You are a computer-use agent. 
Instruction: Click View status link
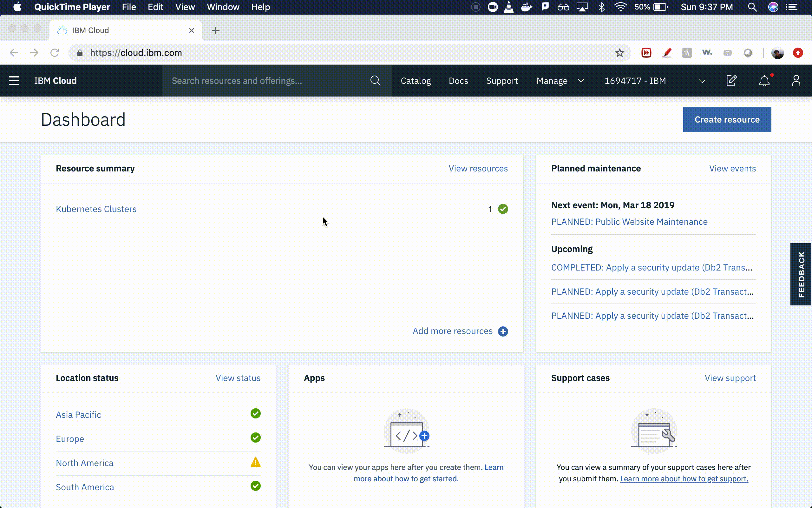pos(238,378)
